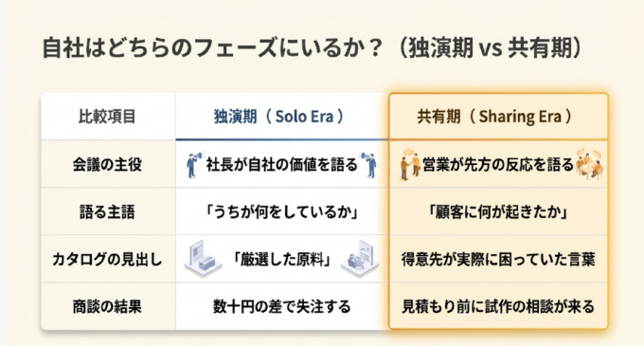
Task: Click the 見積もり前に試作の相談が来る cell
Action: point(498,306)
